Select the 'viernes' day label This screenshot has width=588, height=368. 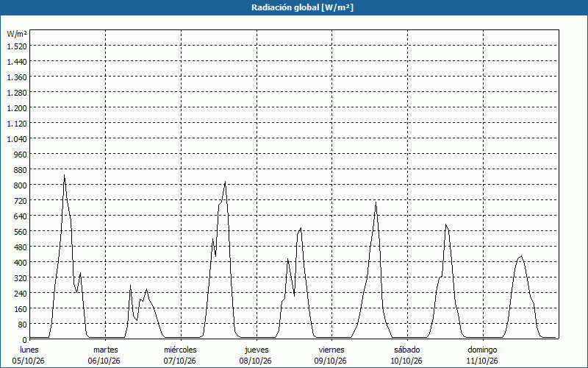point(331,350)
